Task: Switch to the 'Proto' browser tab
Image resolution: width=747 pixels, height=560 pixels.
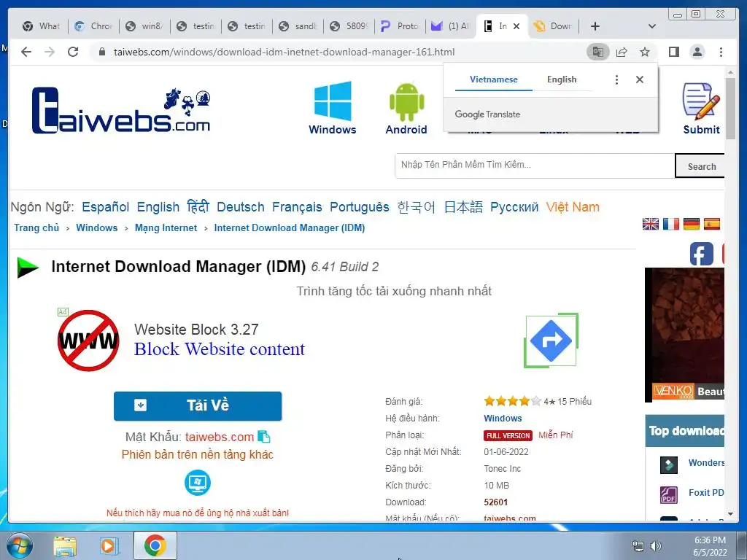Action: click(x=400, y=26)
